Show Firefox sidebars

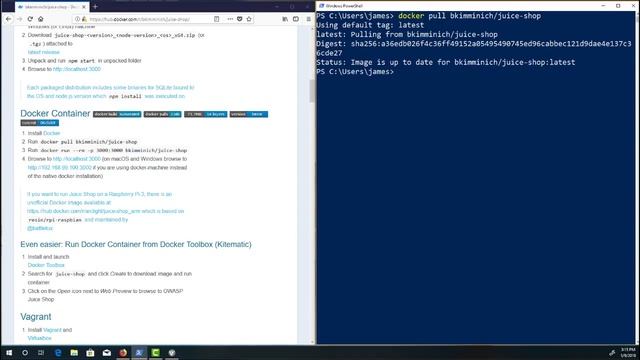[x=296, y=19]
